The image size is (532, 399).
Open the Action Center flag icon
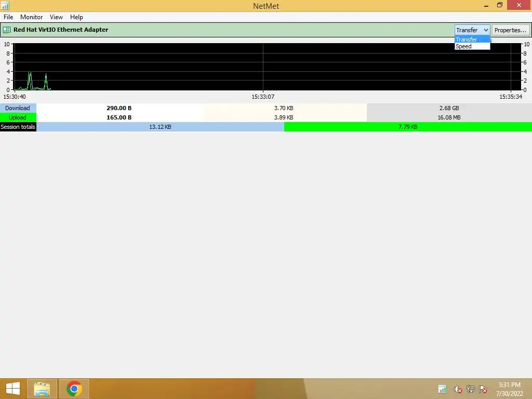(483, 389)
